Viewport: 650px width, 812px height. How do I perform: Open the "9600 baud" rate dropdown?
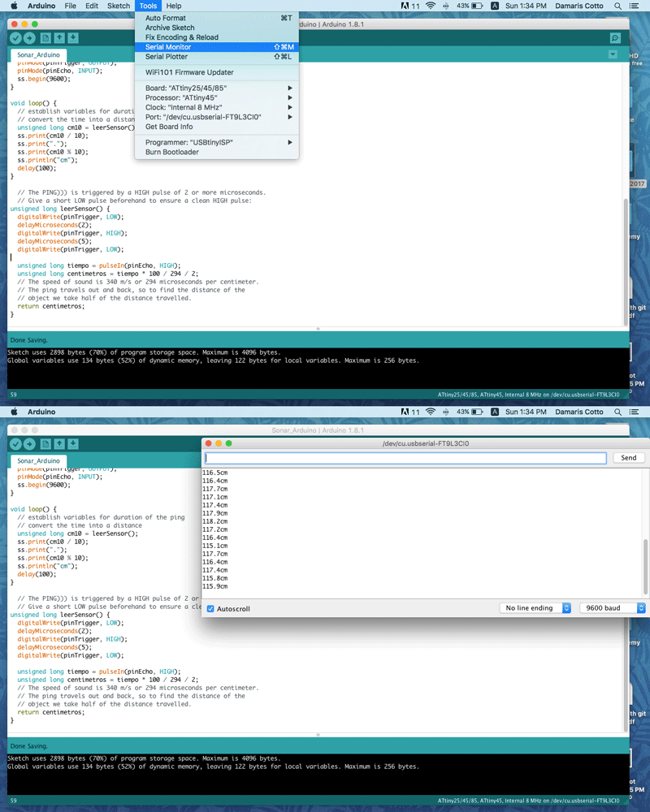click(x=613, y=608)
